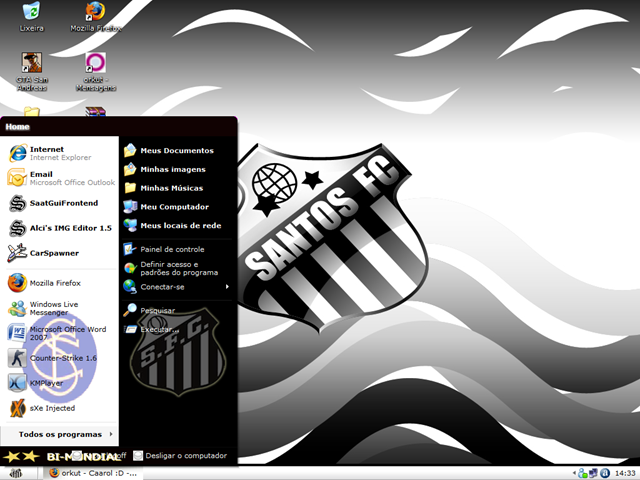Click the Executar run icon
The image size is (640, 480).
click(x=130, y=329)
